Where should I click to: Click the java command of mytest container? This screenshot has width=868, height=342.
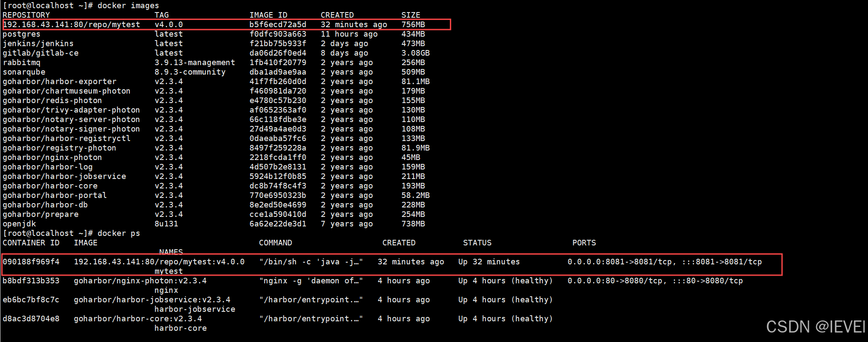point(311,262)
